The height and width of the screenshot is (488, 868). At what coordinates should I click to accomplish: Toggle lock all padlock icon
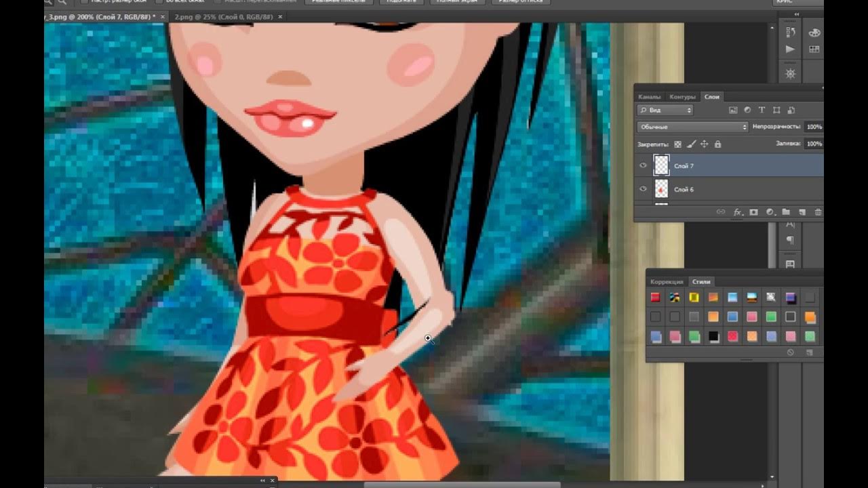coord(717,144)
